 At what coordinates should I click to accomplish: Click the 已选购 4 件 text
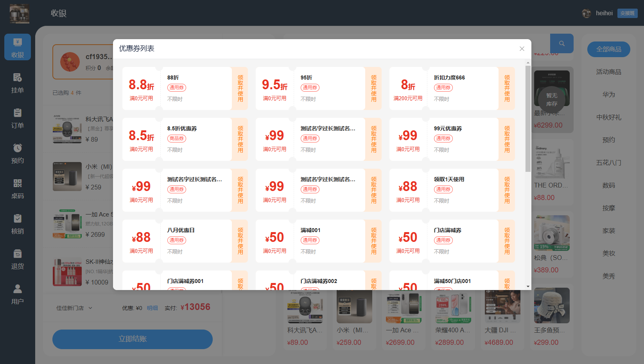pyautogui.click(x=67, y=93)
